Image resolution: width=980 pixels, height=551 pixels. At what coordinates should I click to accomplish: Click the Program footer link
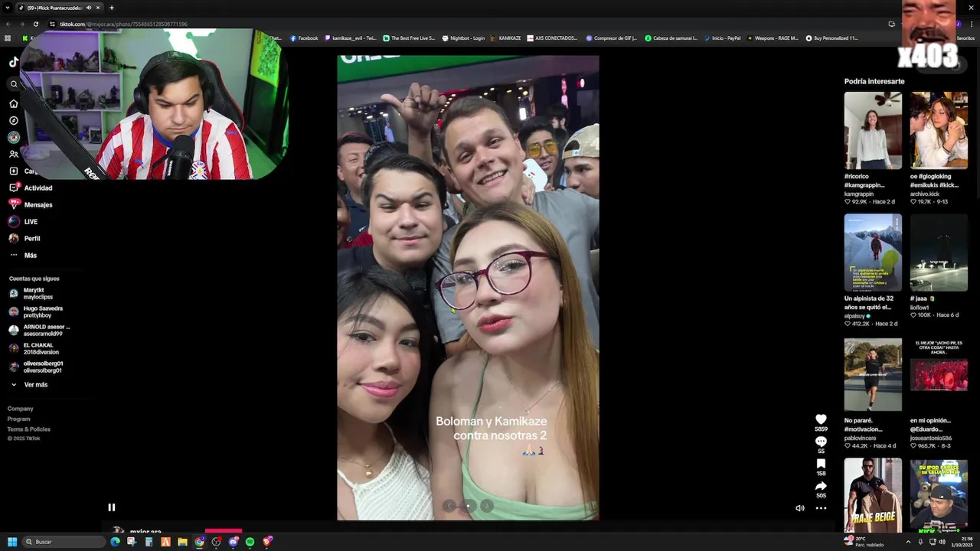click(19, 419)
